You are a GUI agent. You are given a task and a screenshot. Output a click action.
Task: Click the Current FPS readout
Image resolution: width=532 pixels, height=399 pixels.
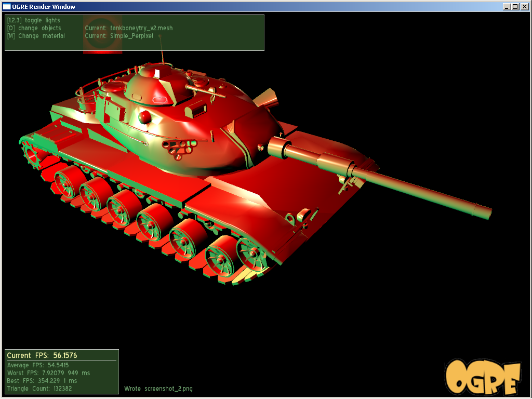[x=42, y=355]
